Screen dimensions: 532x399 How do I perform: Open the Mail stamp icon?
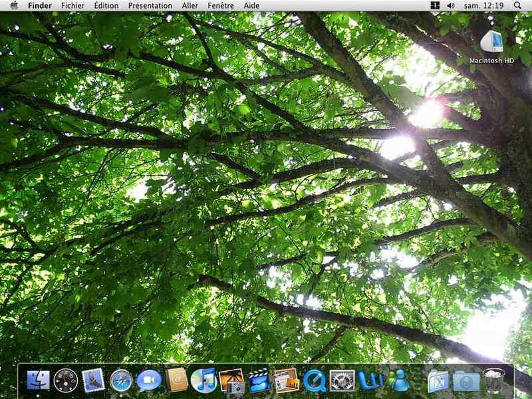coord(93,380)
